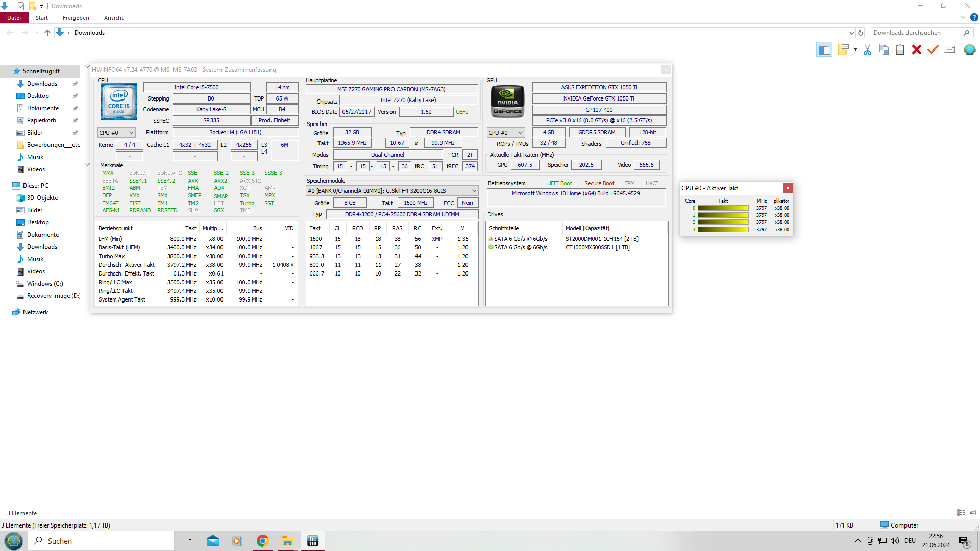This screenshot has width=980, height=551.
Task: Close the CPU #0 Aktiver Takt window
Action: pyautogui.click(x=788, y=188)
